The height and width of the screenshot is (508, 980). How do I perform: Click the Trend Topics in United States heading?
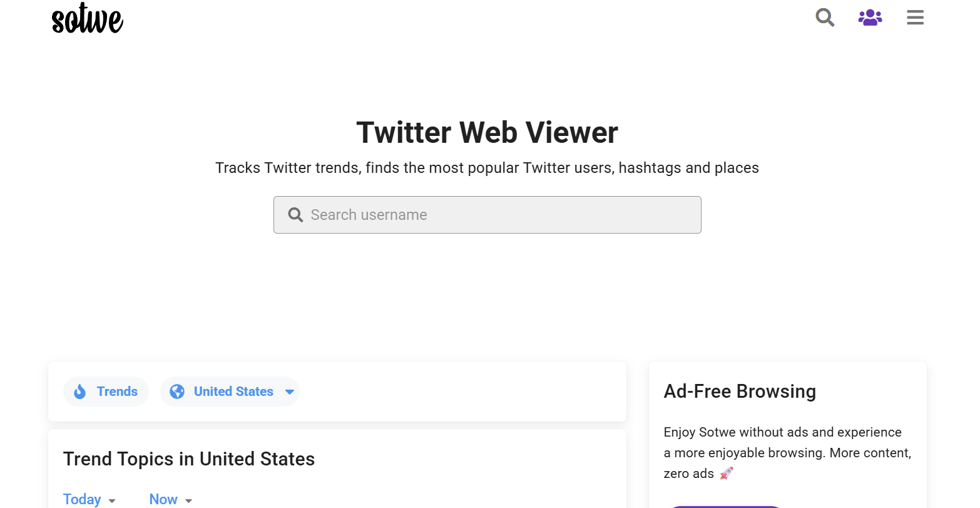(x=189, y=459)
